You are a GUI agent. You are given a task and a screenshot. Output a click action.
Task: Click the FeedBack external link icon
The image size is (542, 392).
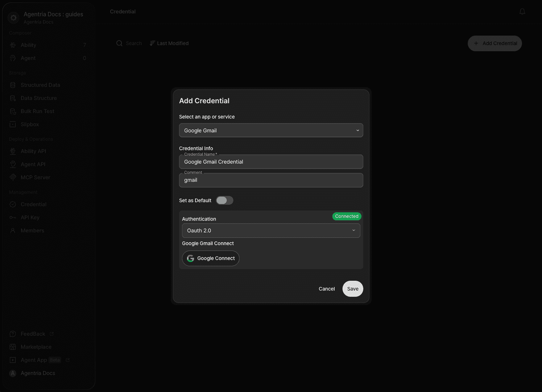tap(51, 334)
